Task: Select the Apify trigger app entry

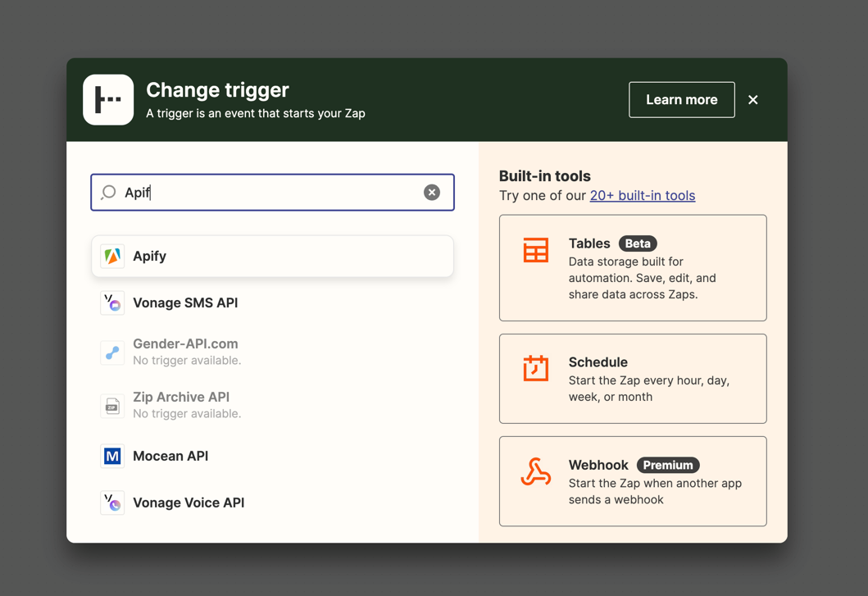Action: coord(272,256)
